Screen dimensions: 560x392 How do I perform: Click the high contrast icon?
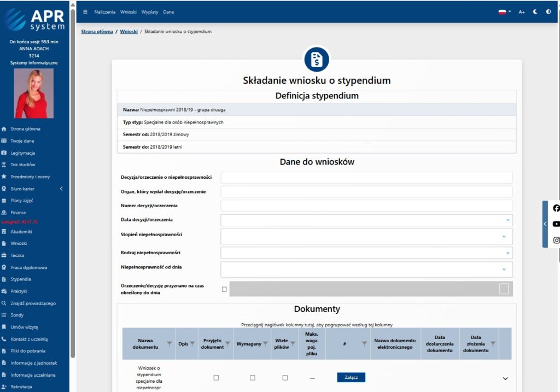(x=549, y=11)
